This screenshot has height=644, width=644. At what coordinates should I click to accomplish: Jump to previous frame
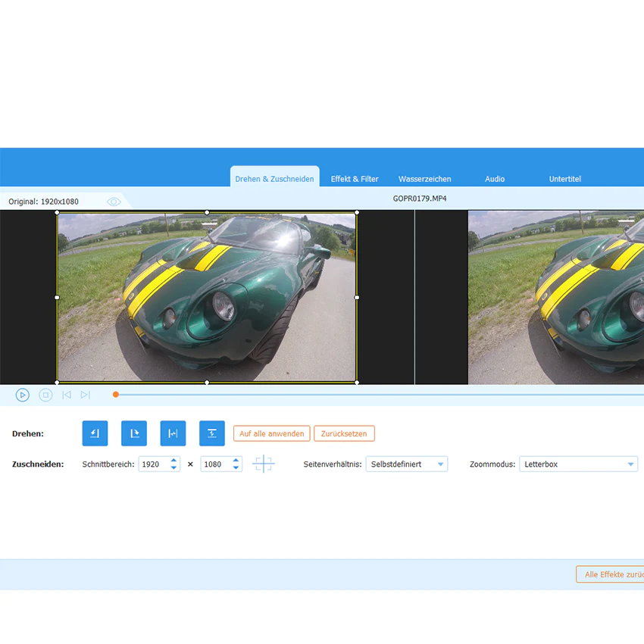[67, 395]
